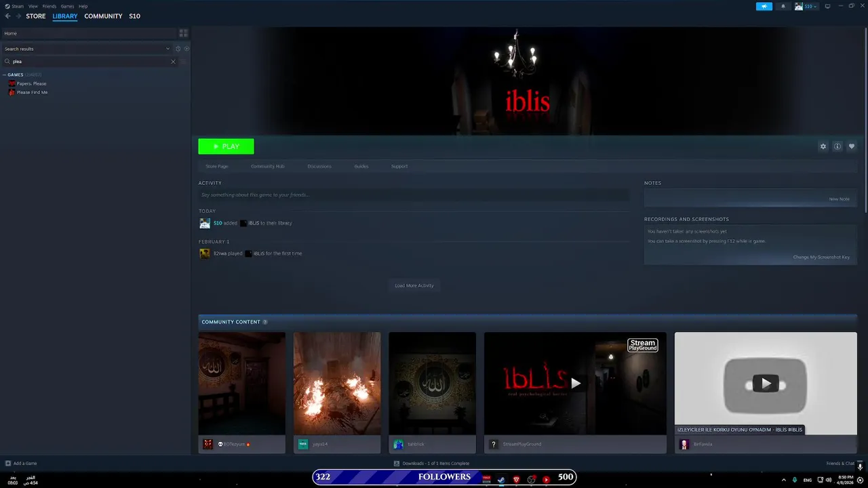Image resolution: width=868 pixels, height=488 pixels.
Task: Switch to Big Picture mode icon
Action: click(827, 6)
